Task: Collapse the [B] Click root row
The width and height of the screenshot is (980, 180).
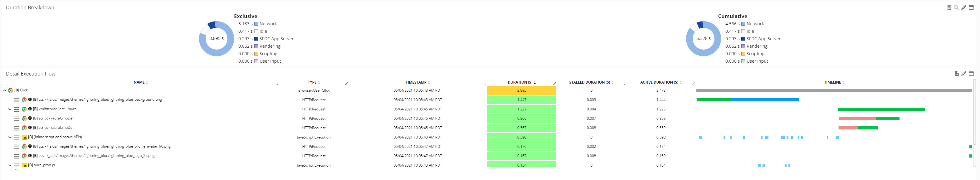Action: point(5,90)
